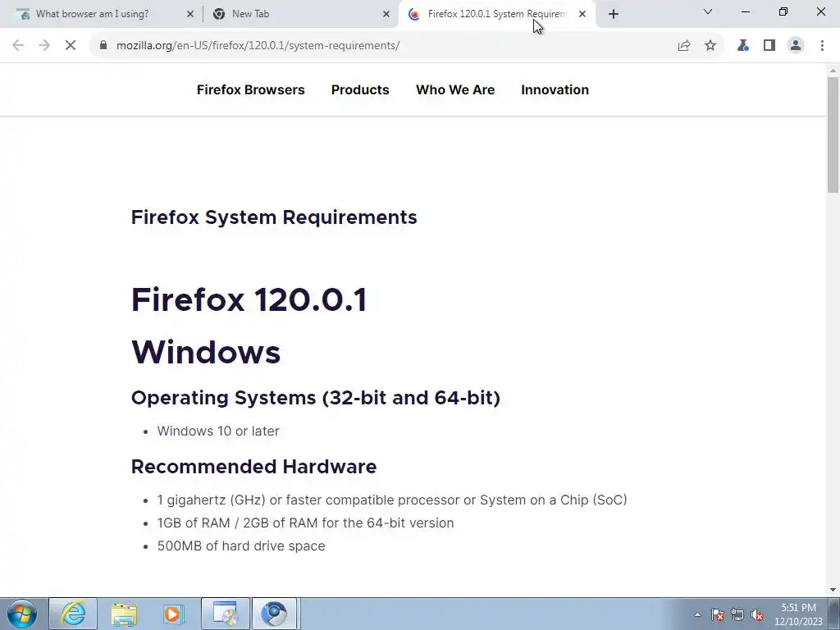Open the Products navigation menu
This screenshot has width=840, height=630.
click(360, 90)
